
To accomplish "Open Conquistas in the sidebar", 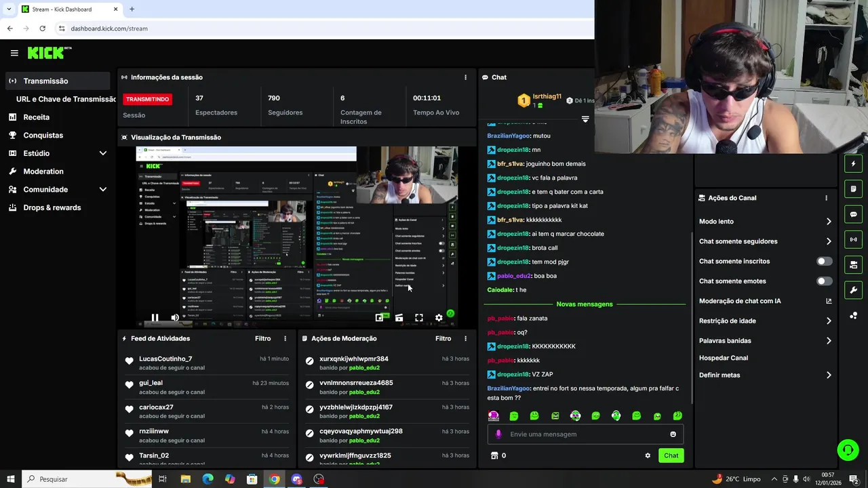I will 43,136.
